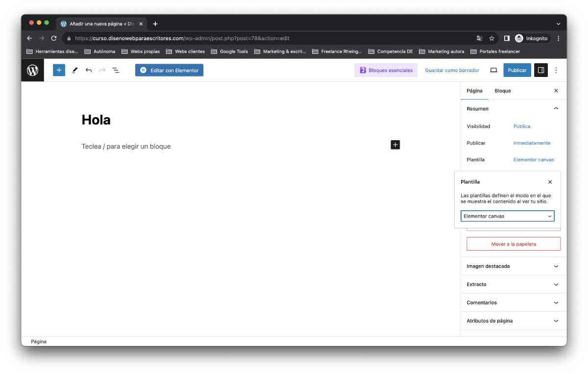This screenshot has height=374, width=588.
Task: Collapse the Resumen section
Action: coord(556,109)
